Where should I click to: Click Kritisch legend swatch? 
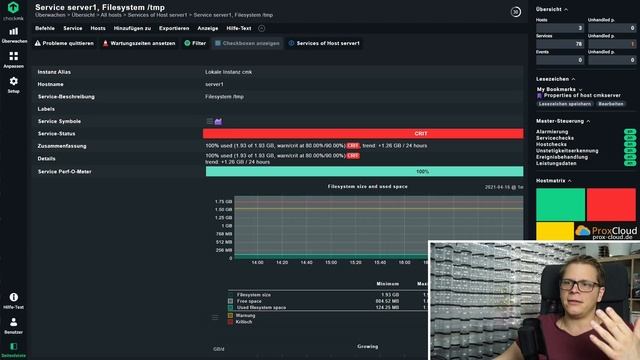(x=230, y=322)
